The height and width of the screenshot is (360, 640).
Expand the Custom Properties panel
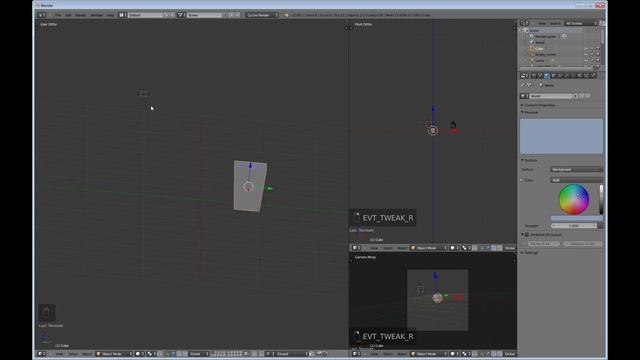click(539, 105)
